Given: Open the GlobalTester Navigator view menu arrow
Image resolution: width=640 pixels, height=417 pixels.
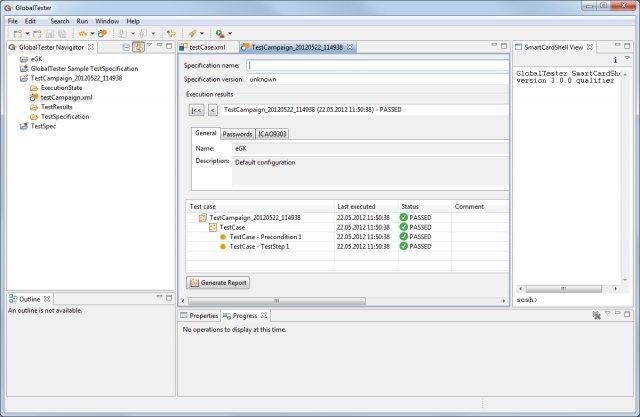Looking at the screenshot, I should coord(149,47).
